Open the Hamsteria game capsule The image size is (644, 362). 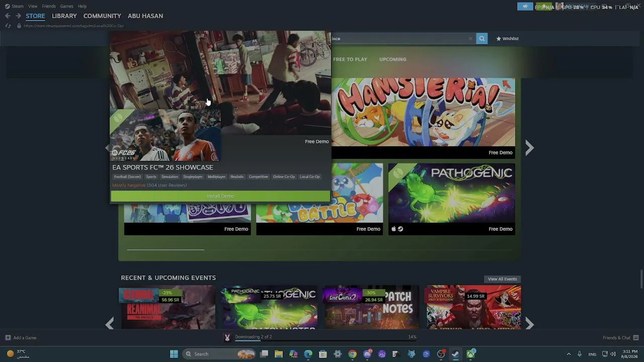pyautogui.click(x=423, y=118)
